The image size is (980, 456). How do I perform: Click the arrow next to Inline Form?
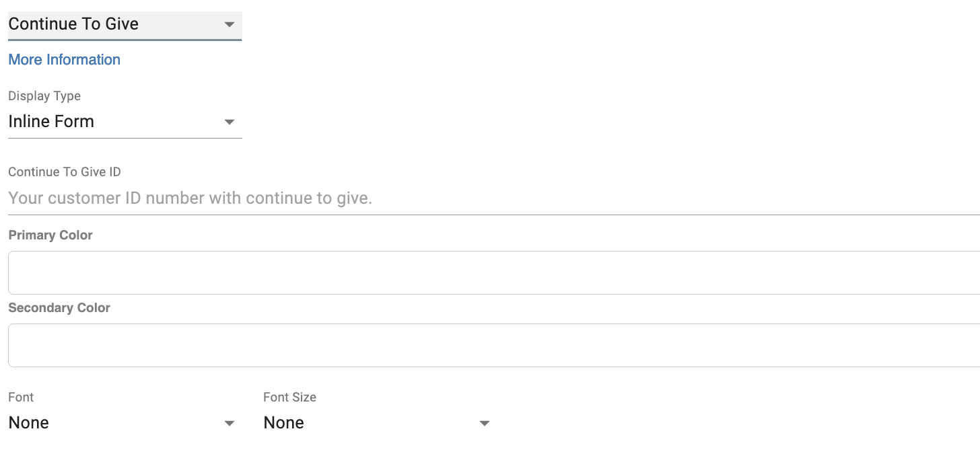pyautogui.click(x=230, y=122)
